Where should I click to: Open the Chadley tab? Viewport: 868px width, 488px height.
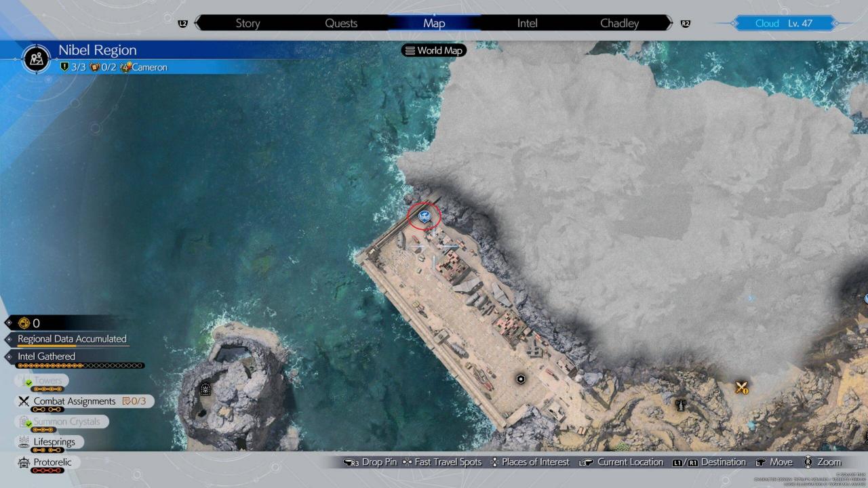(619, 23)
